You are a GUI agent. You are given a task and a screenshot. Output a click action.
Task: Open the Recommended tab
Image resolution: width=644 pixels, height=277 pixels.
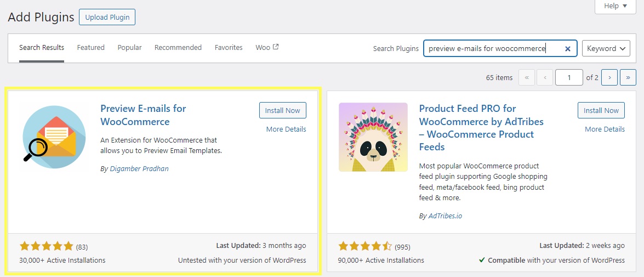tap(178, 48)
